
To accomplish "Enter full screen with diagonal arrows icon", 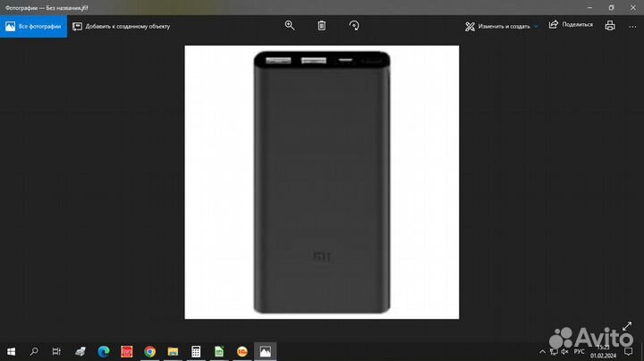I will coord(627,326).
